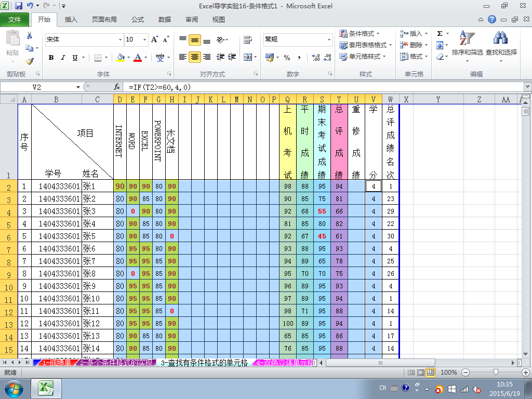Click the Save icon in quick access toolbar

(x=18, y=5)
